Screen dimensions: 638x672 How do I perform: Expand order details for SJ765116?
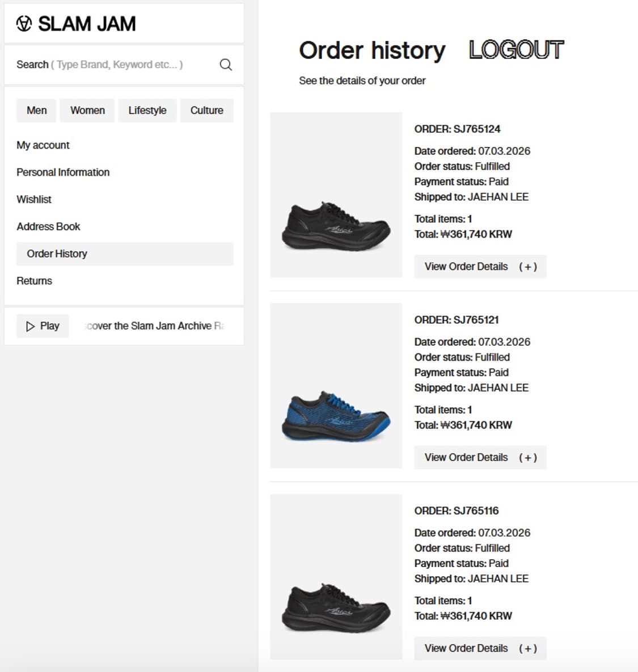(480, 648)
